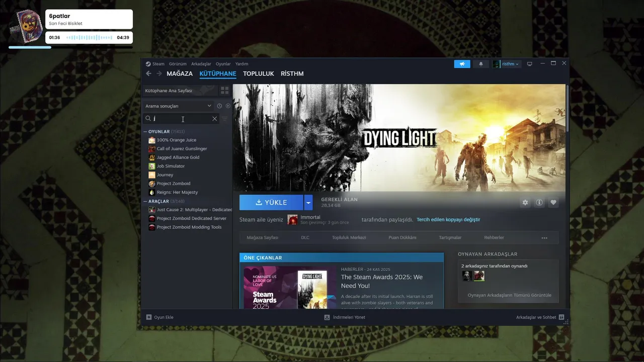Click 6patlar album cover in music widget
The height and width of the screenshot is (362, 644).
tap(26, 27)
